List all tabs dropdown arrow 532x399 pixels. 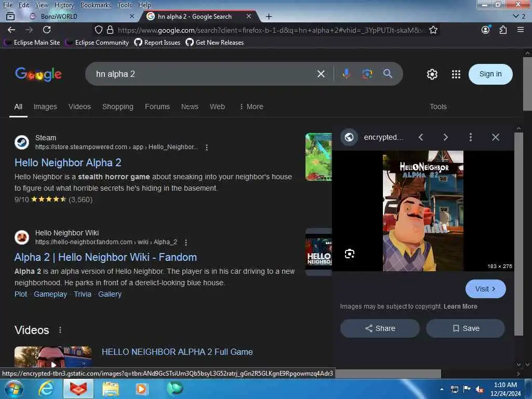[x=516, y=16]
